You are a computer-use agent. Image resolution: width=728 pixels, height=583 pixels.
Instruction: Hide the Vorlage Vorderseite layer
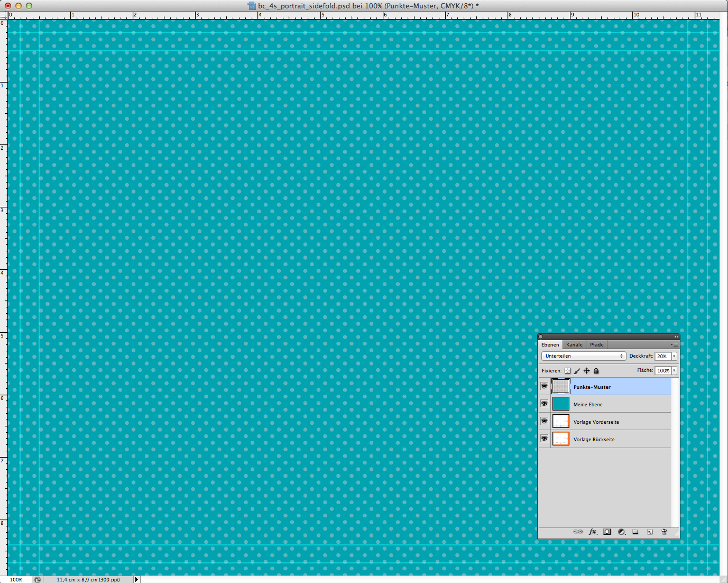[544, 422]
